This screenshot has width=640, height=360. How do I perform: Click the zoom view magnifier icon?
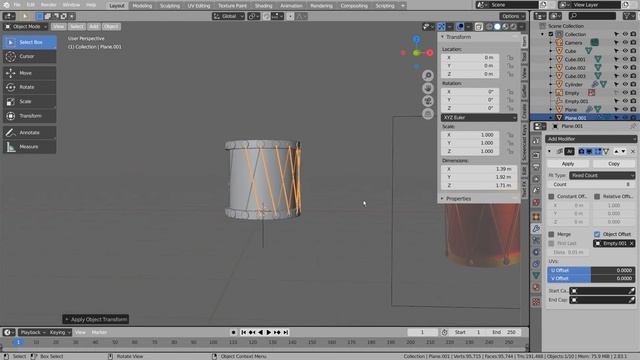point(428,76)
